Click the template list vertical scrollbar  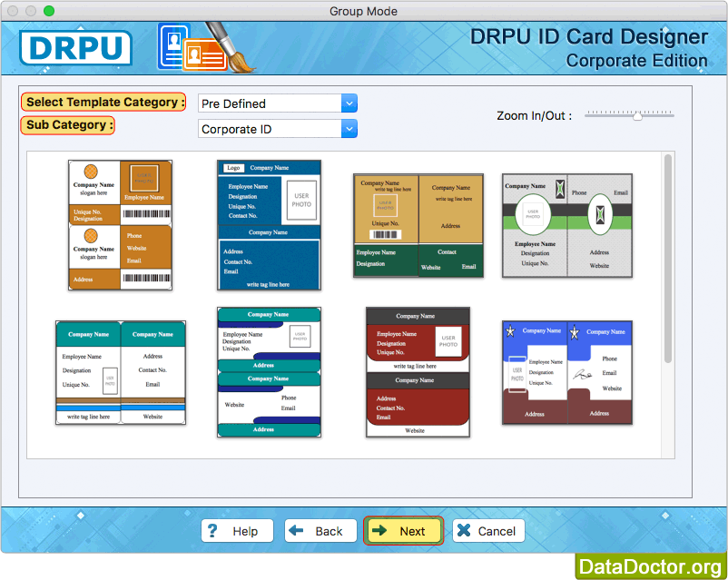coord(668,258)
